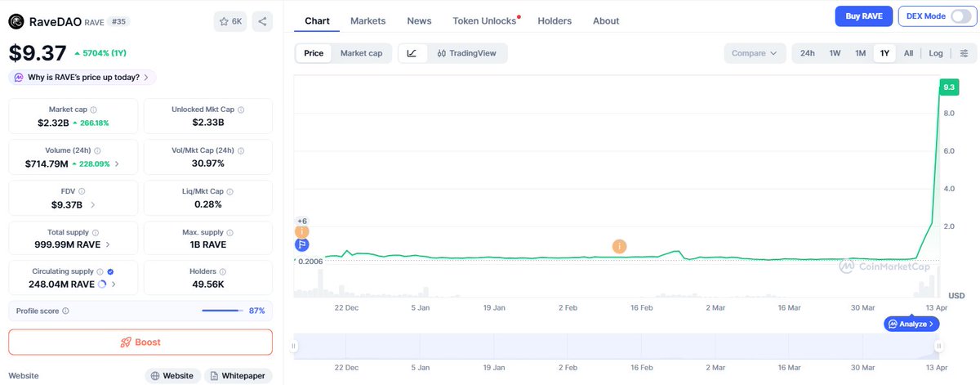Select 1W time range
This screenshot has width=980, height=385.
835,53
